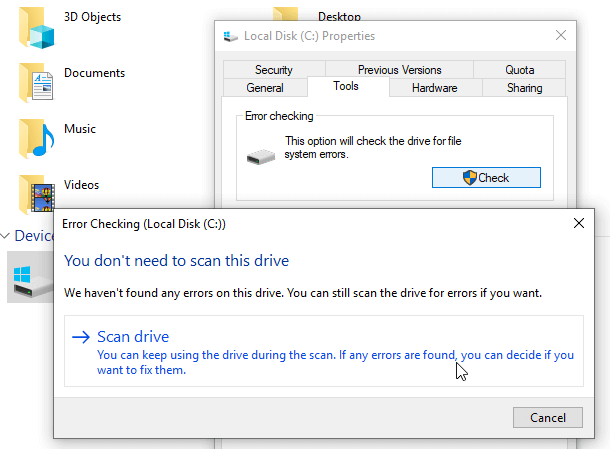The height and width of the screenshot is (449, 610).
Task: Click the 3D Objects folder label
Action: click(93, 17)
